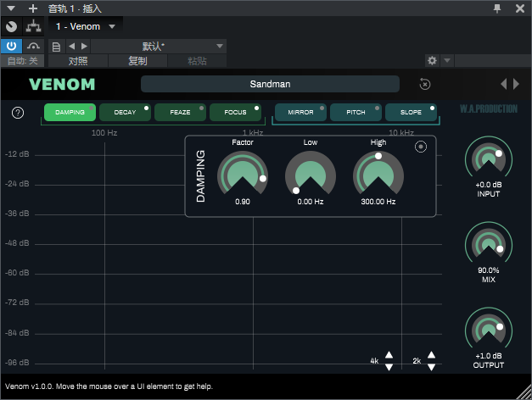This screenshot has height=400, width=532.
Task: Pin the plugin window
Action: (497, 8)
